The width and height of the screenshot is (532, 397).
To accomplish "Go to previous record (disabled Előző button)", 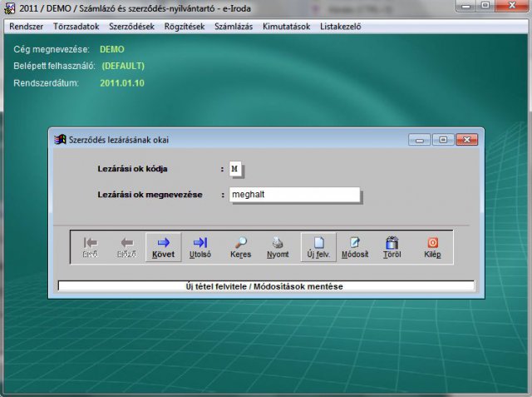I will pyautogui.click(x=126, y=246).
